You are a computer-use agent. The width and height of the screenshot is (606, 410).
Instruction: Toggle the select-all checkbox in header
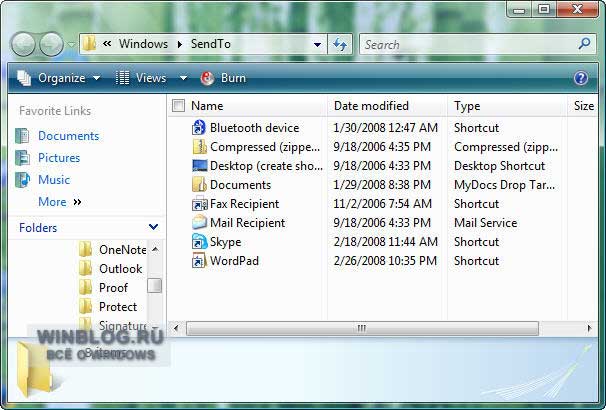point(178,105)
